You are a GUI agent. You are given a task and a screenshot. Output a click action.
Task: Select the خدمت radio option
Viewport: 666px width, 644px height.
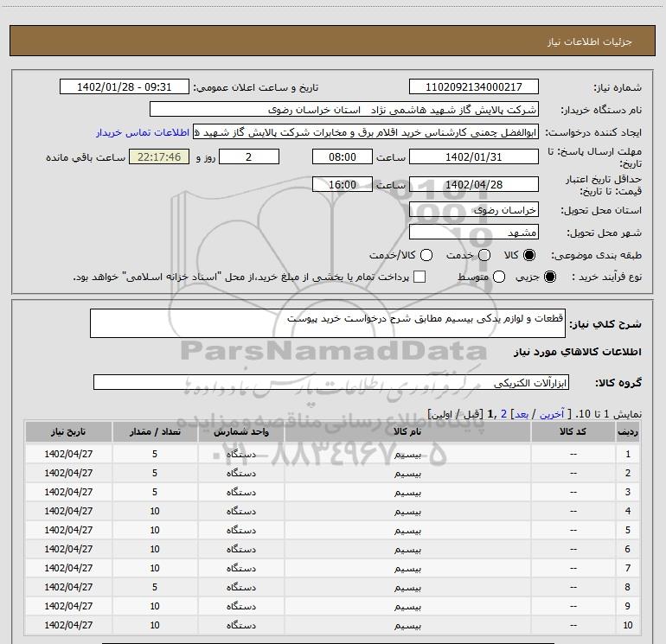(484, 256)
